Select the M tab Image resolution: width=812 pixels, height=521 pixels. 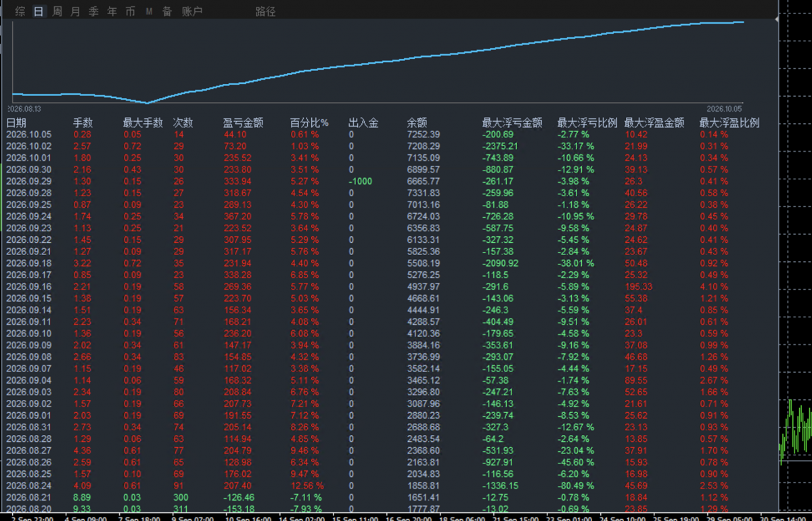(149, 12)
